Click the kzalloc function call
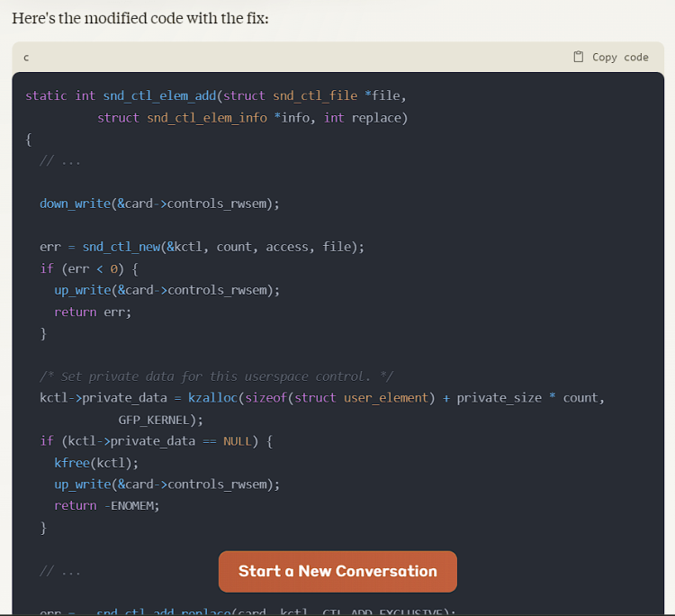 pos(212,398)
